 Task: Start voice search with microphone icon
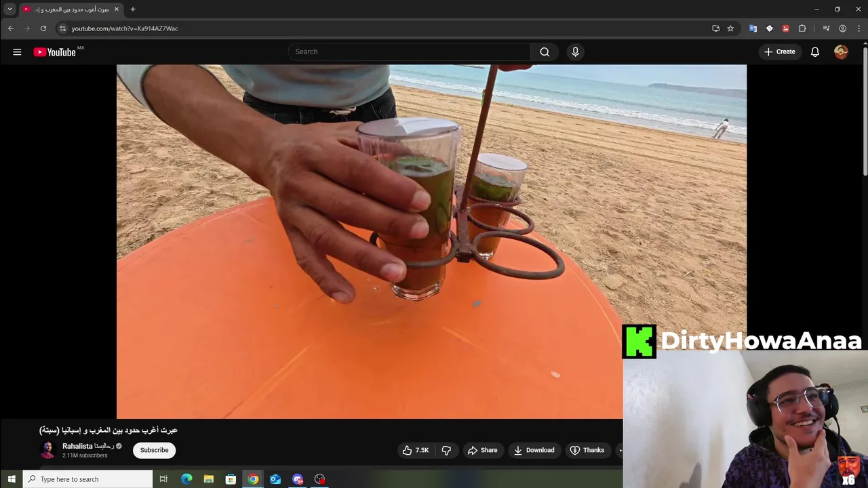[575, 52]
